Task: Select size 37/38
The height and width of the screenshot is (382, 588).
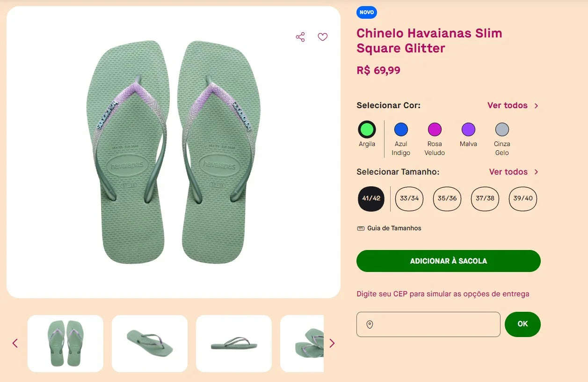Action: point(485,198)
